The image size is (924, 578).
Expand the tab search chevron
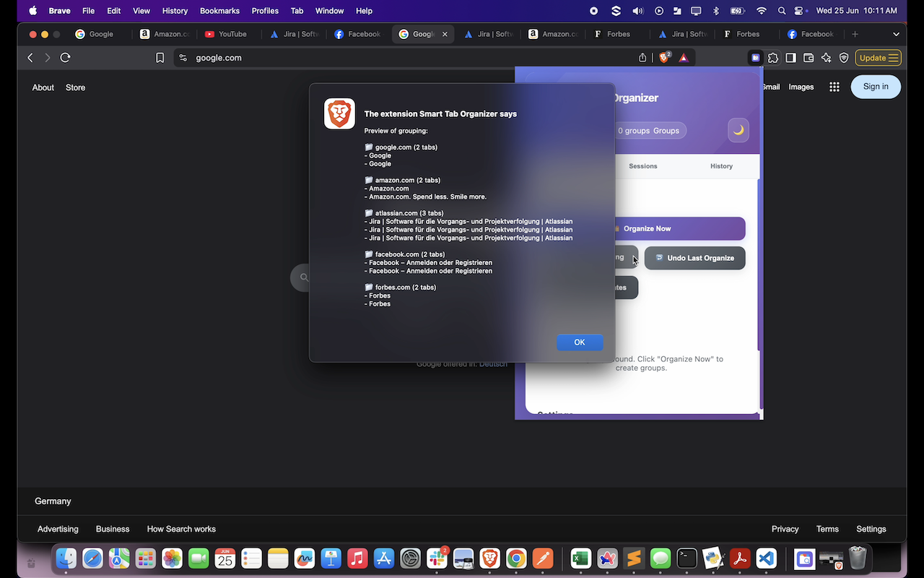tap(897, 34)
